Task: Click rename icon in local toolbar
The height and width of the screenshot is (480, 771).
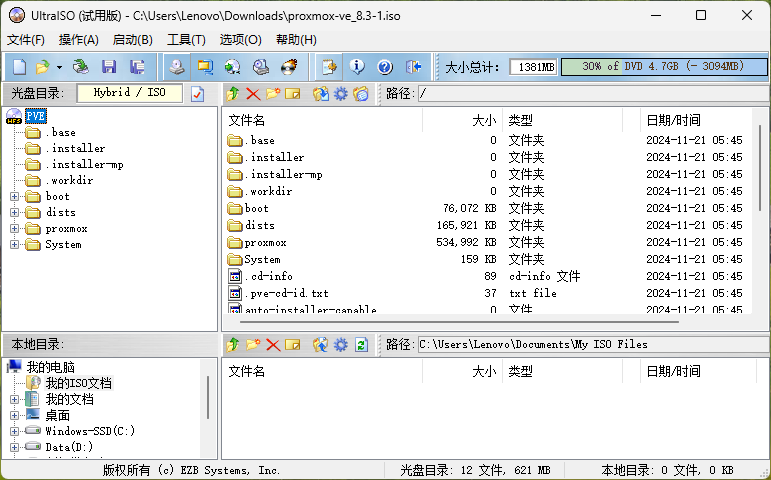Action: (x=293, y=344)
